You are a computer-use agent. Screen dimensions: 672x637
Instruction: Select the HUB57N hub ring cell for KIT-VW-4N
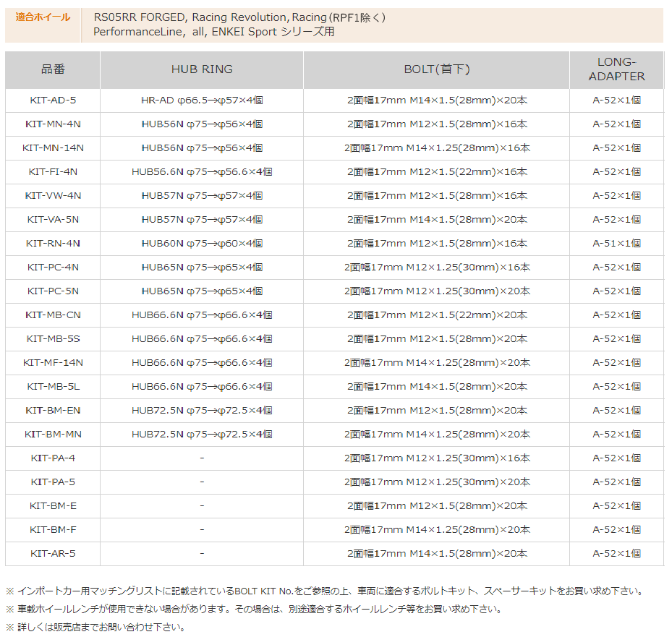click(202, 196)
